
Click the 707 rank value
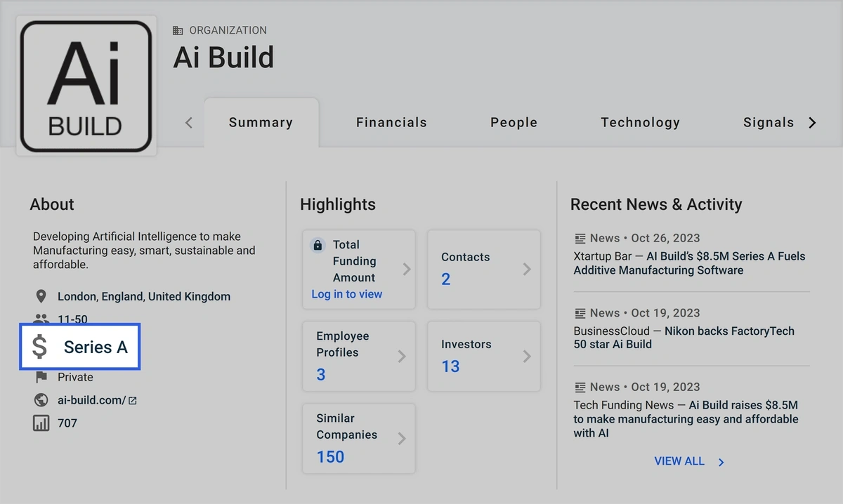pyautogui.click(x=67, y=423)
